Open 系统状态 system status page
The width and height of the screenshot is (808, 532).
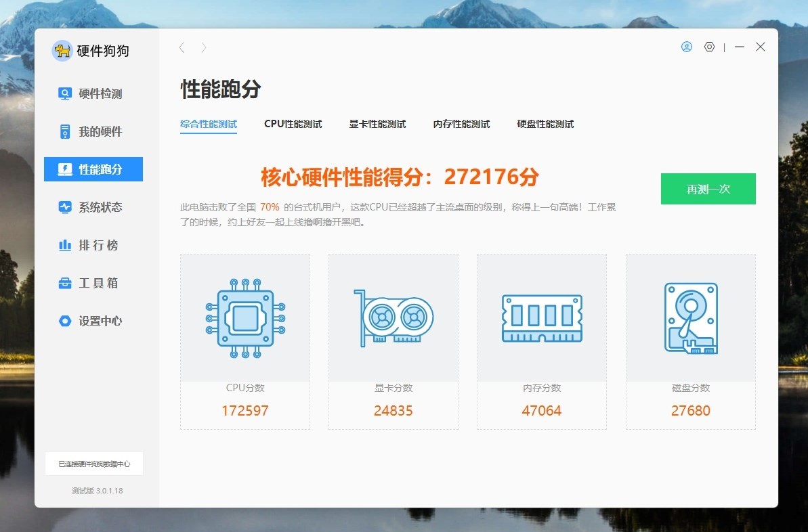pyautogui.click(x=91, y=207)
